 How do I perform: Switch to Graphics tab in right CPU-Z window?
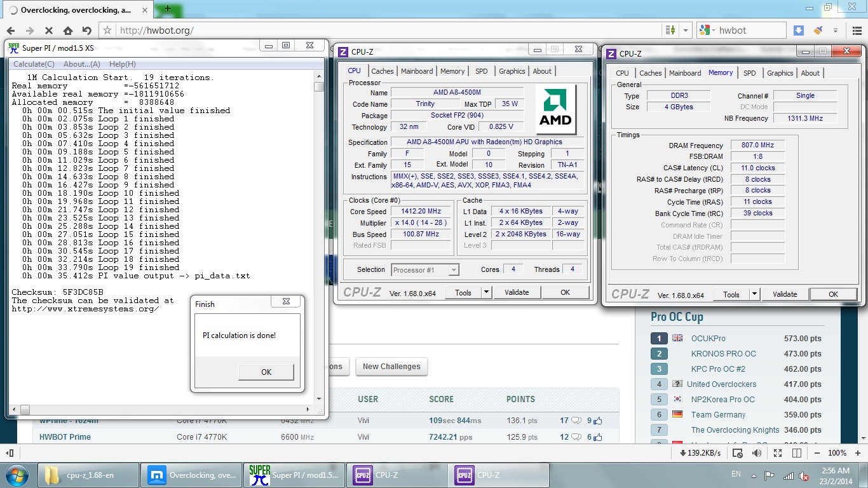tap(780, 73)
